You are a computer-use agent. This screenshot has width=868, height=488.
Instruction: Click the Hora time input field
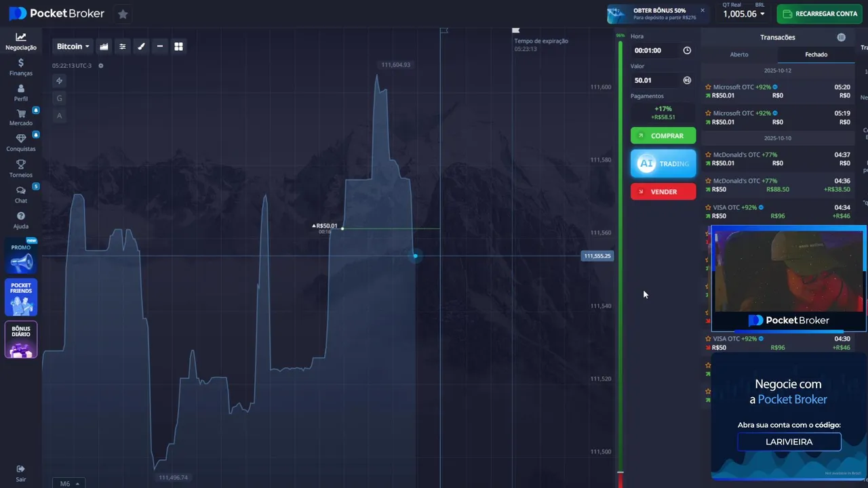[x=654, y=50]
